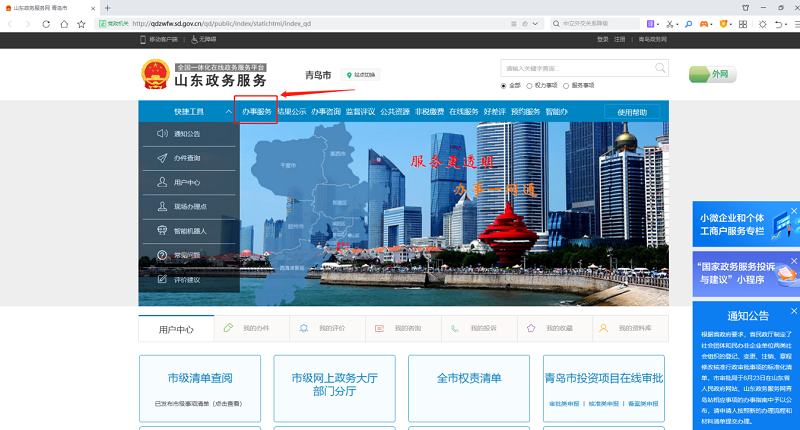This screenshot has height=430, width=800.
Task: Click the green 外网 button
Action: coord(713,74)
